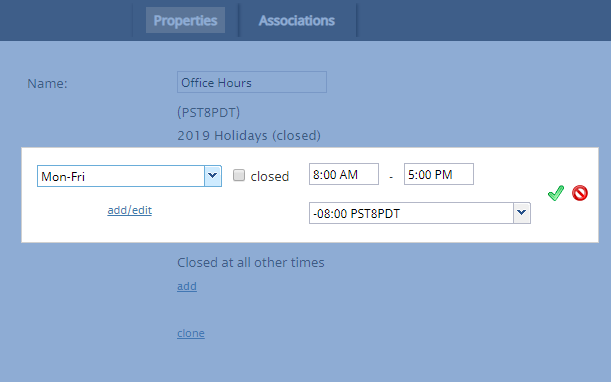Viewport: 611px width, 382px height.
Task: Click the clone link
Action: [x=191, y=333]
